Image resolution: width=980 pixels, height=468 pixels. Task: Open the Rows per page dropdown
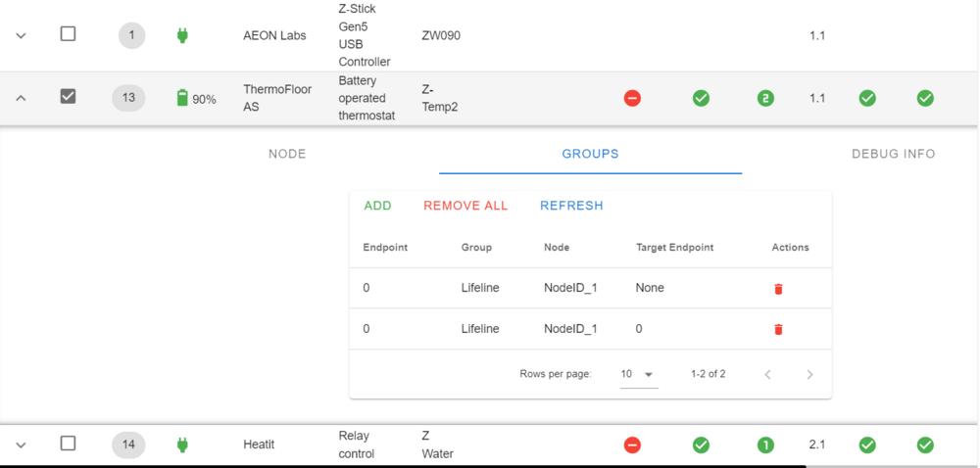pos(638,374)
